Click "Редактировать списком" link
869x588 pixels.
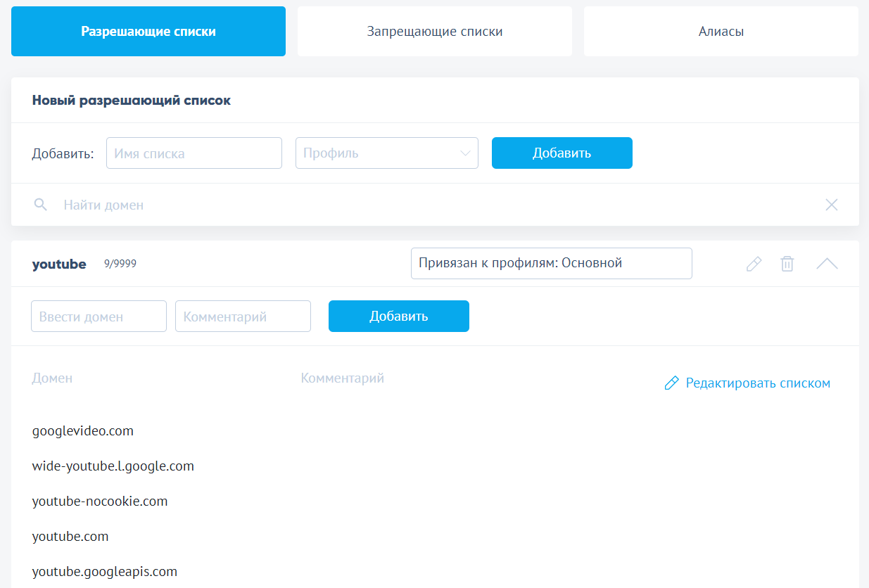(x=758, y=383)
